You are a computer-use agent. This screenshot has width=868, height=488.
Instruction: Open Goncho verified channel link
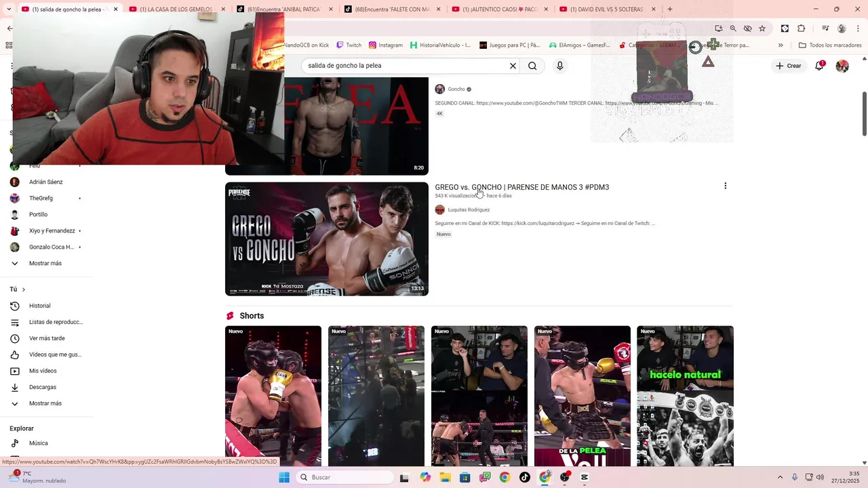point(456,89)
